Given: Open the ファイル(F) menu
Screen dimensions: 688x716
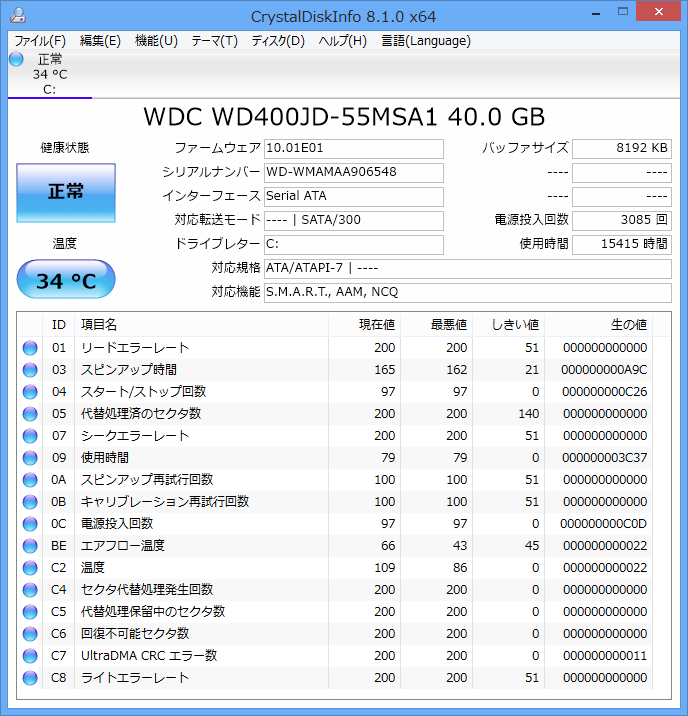Looking at the screenshot, I should pos(40,41).
